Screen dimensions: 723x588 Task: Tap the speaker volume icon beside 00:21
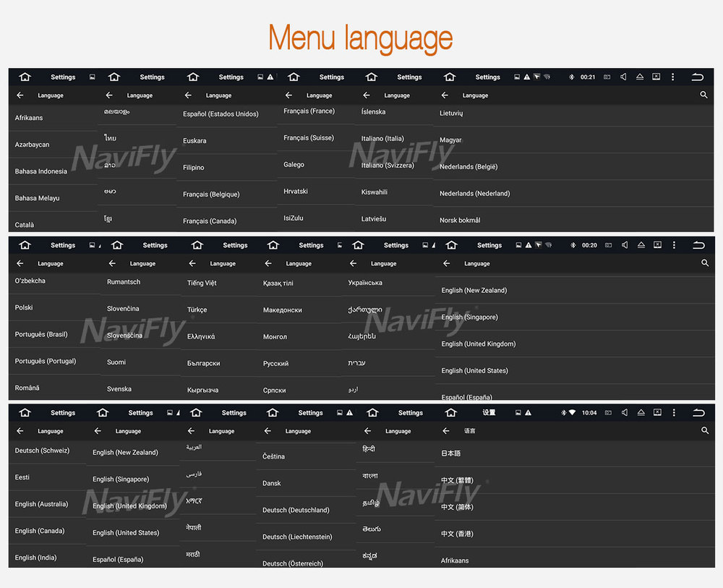point(623,77)
